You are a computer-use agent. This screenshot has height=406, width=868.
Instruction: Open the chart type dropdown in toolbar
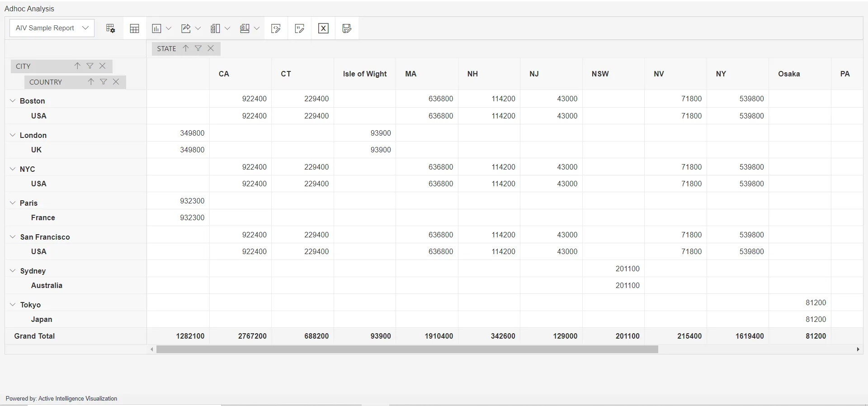pos(161,28)
